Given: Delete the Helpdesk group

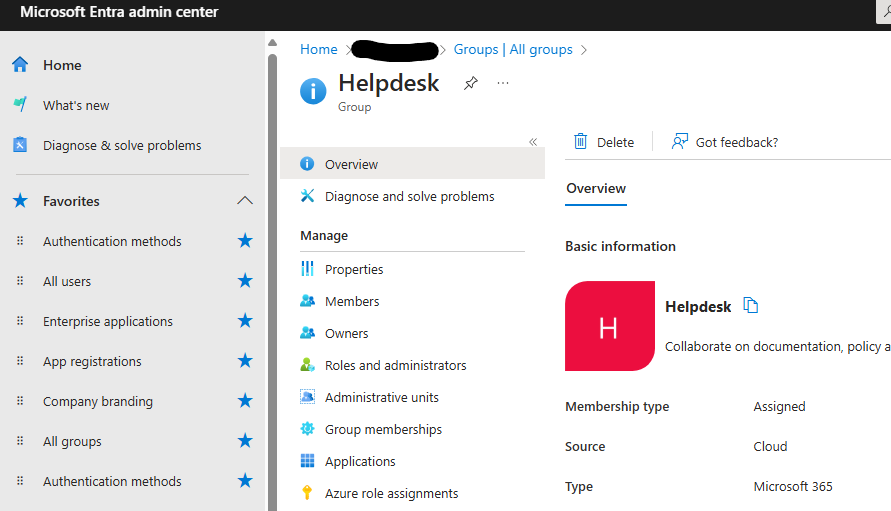Looking at the screenshot, I should [x=603, y=142].
